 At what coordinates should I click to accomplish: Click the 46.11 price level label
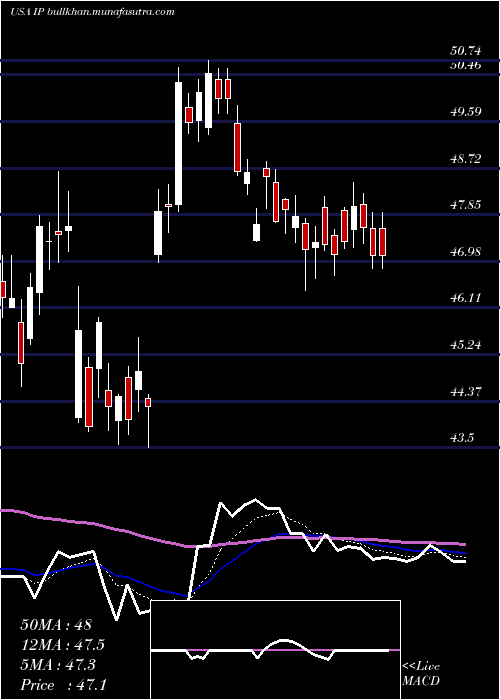click(466, 298)
